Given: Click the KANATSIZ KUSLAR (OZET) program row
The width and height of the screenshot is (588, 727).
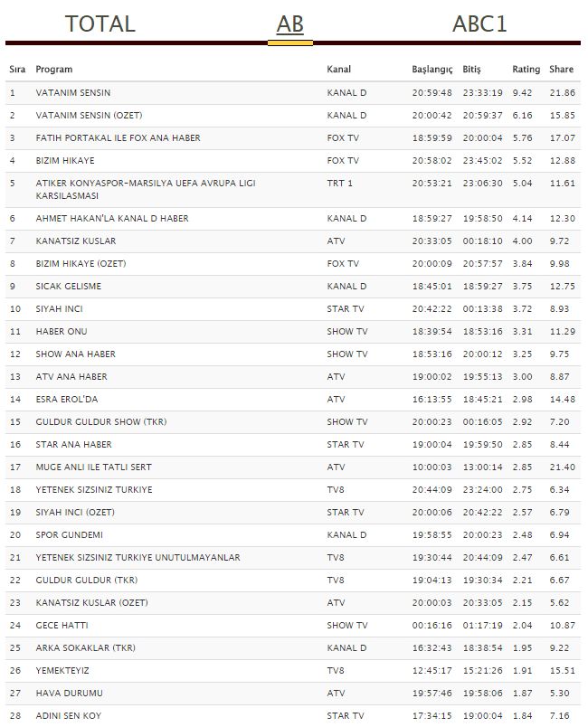Looking at the screenshot, I should [x=91, y=603].
